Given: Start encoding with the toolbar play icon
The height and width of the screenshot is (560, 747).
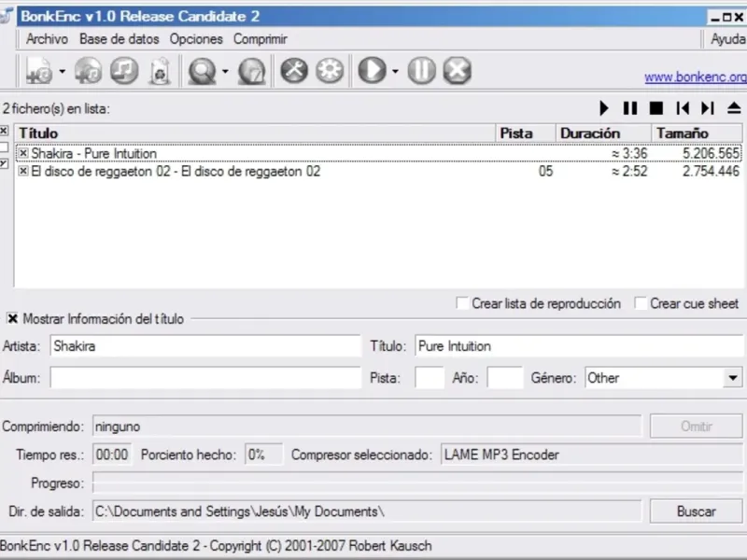Looking at the screenshot, I should pyautogui.click(x=372, y=71).
